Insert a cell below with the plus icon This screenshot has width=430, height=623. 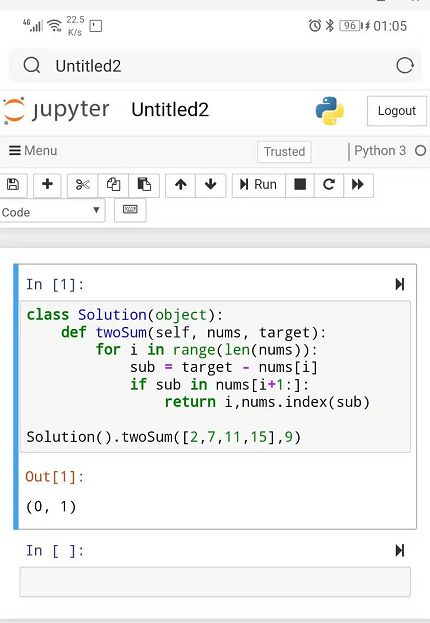[47, 185]
